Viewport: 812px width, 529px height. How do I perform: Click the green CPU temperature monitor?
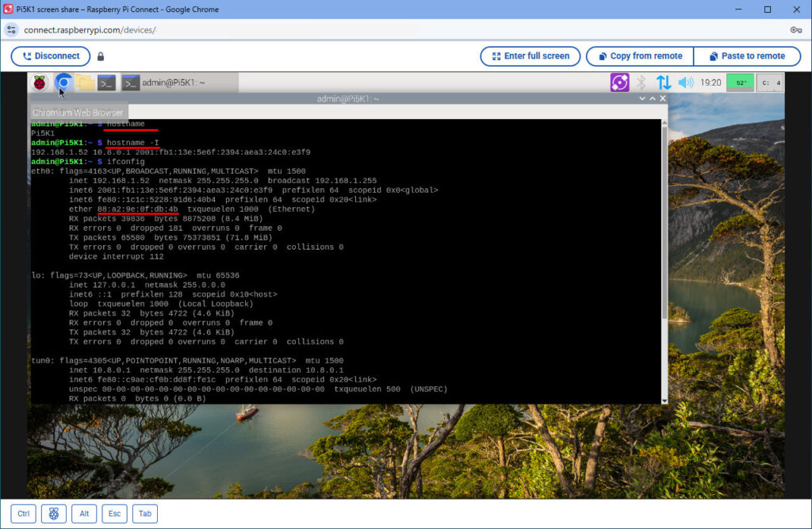[740, 82]
